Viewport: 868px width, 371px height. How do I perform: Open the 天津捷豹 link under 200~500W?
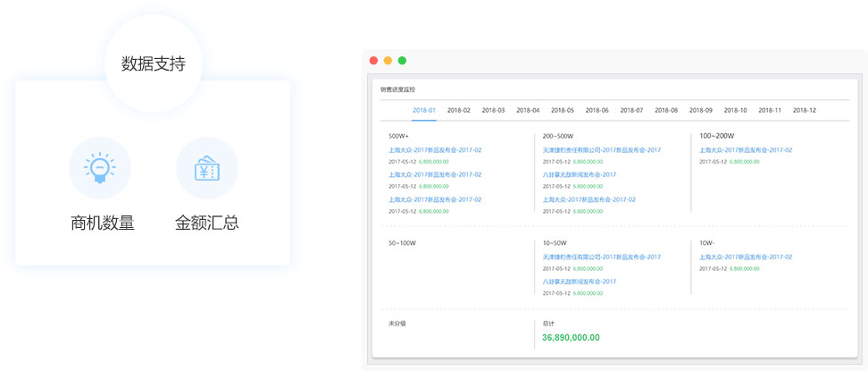point(602,150)
